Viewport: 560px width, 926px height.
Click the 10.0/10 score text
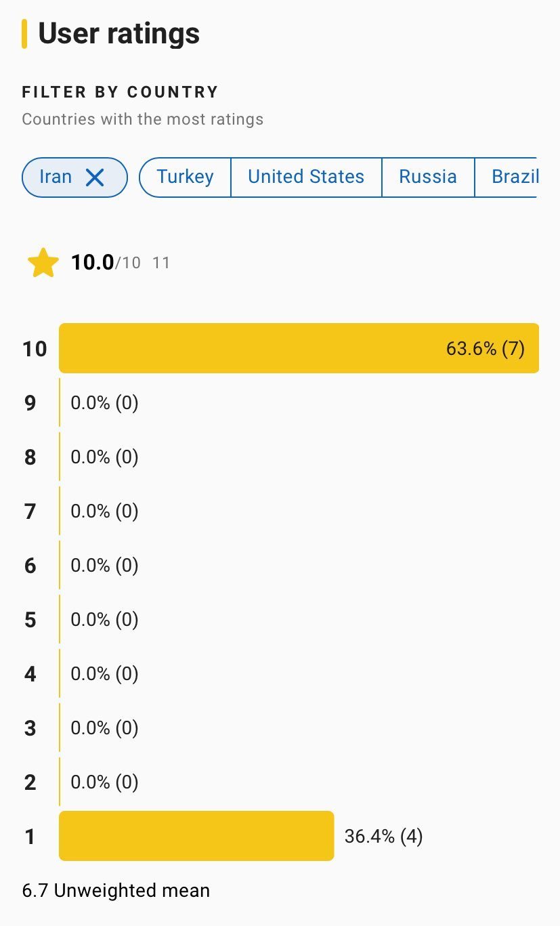(x=106, y=262)
